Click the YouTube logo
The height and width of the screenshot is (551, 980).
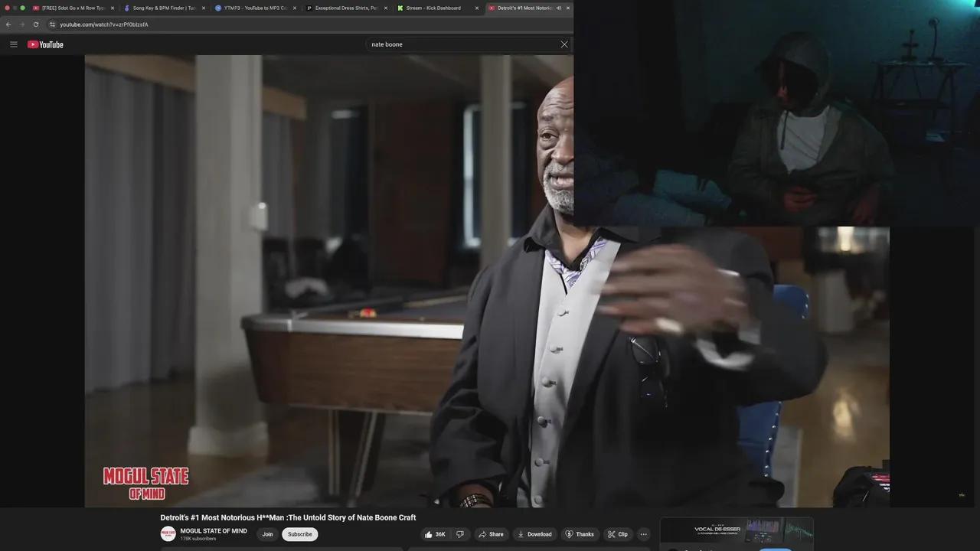pyautogui.click(x=45, y=44)
